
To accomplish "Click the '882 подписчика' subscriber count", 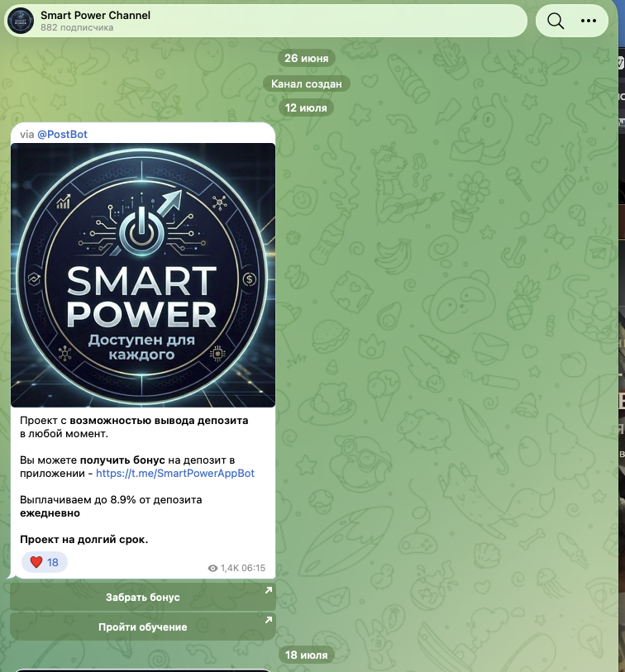I will 77,28.
